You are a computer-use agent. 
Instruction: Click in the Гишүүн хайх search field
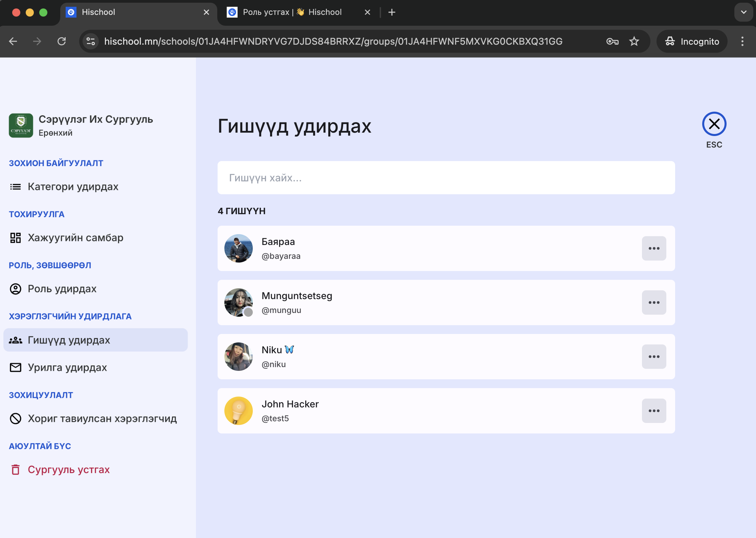[x=446, y=178]
